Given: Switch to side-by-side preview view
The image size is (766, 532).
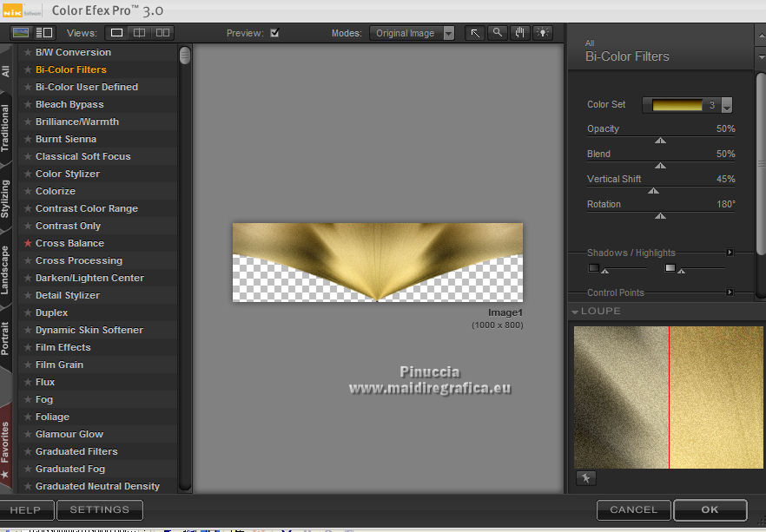Looking at the screenshot, I should (162, 33).
